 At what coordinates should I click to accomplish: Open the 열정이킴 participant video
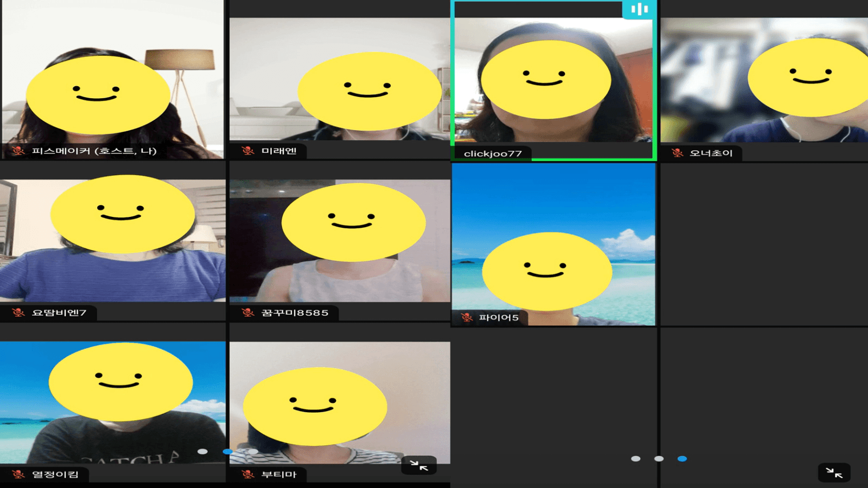pyautogui.click(x=112, y=402)
